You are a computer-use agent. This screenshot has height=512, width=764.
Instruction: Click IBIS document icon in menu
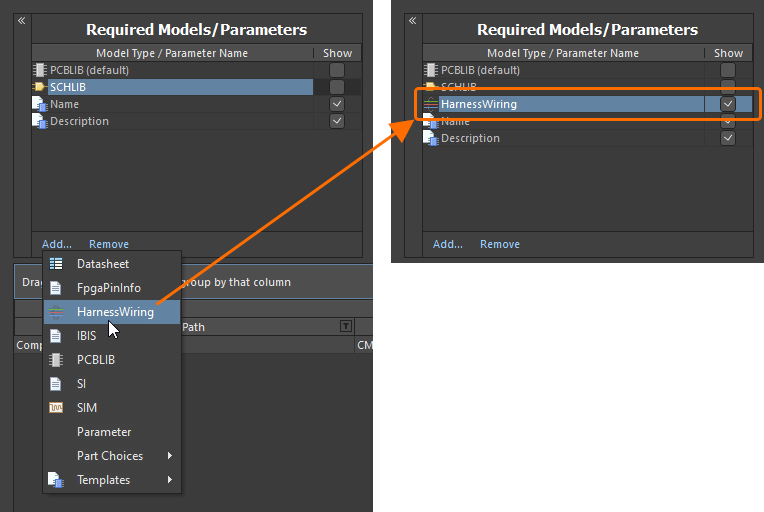[56, 336]
